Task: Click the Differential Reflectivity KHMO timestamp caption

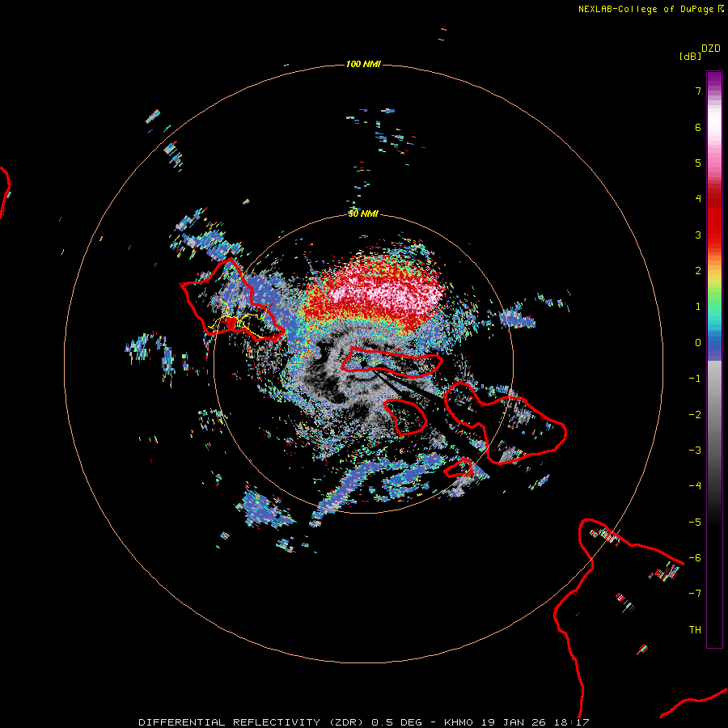Action: click(364, 722)
